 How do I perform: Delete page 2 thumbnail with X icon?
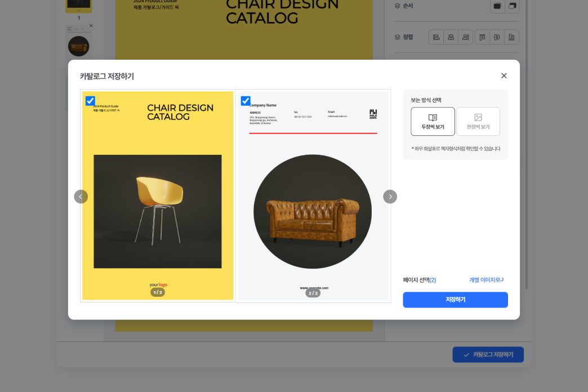[x=91, y=26]
